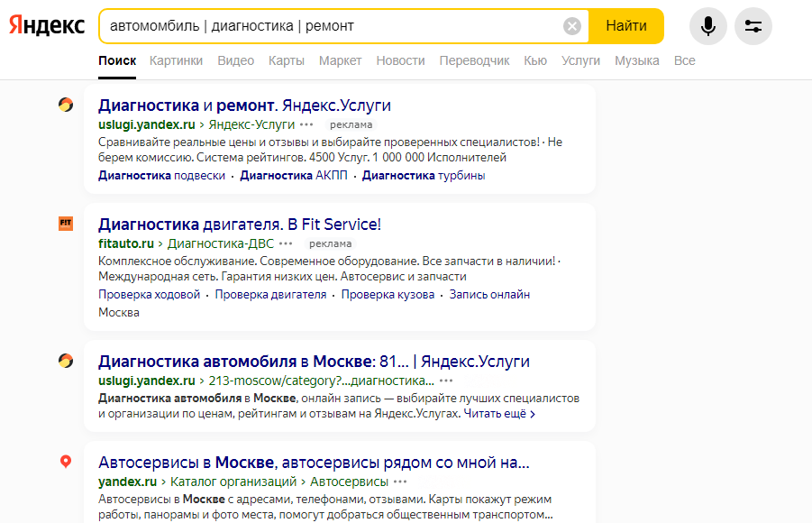Viewport: 812px width, 523px height.
Task: Open the three-dot menu after 213-moscow/category
Action: tap(446, 381)
